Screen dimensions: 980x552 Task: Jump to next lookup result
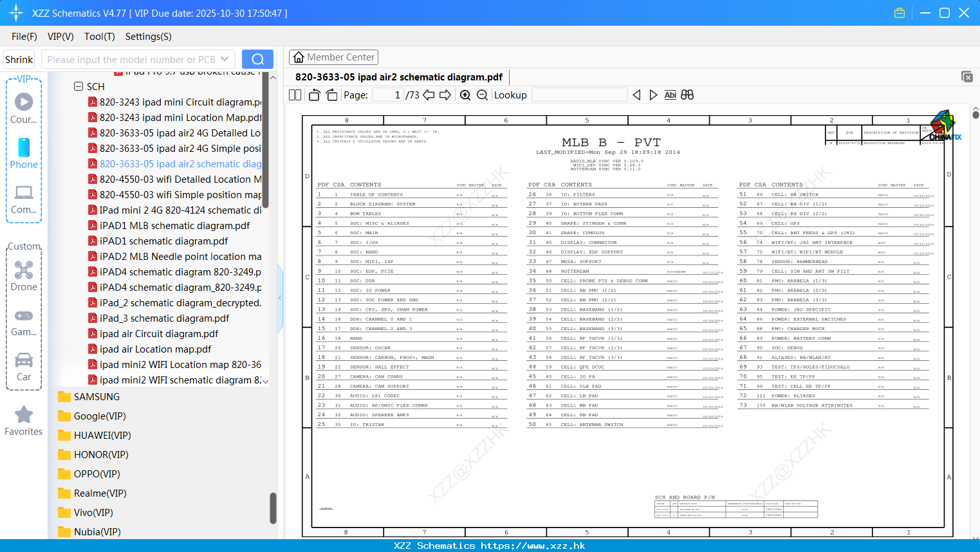click(x=653, y=95)
